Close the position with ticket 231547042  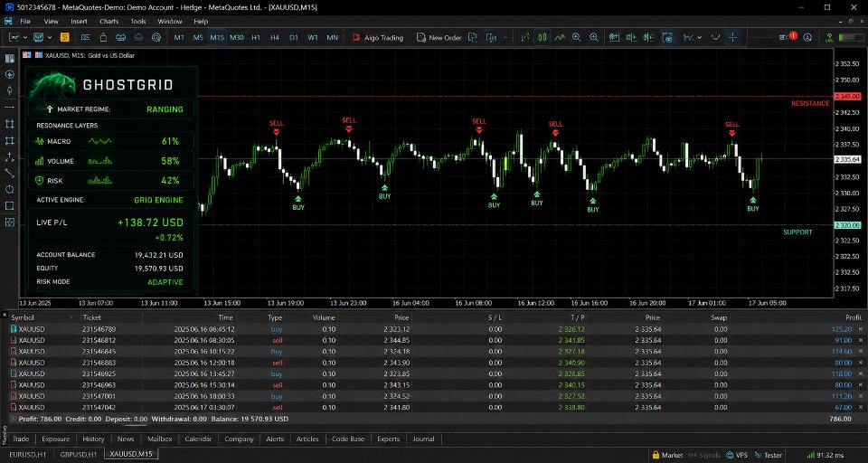pyautogui.click(x=860, y=408)
